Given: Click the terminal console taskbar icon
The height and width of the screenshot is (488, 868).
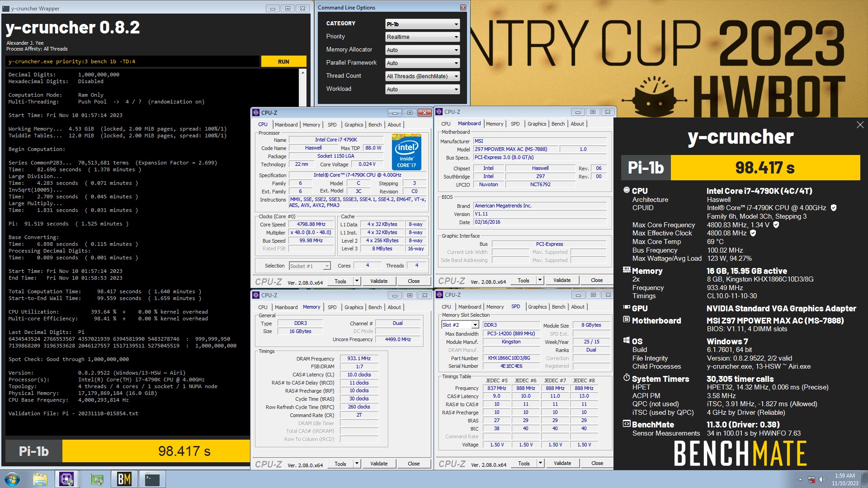Looking at the screenshot, I should (x=152, y=479).
